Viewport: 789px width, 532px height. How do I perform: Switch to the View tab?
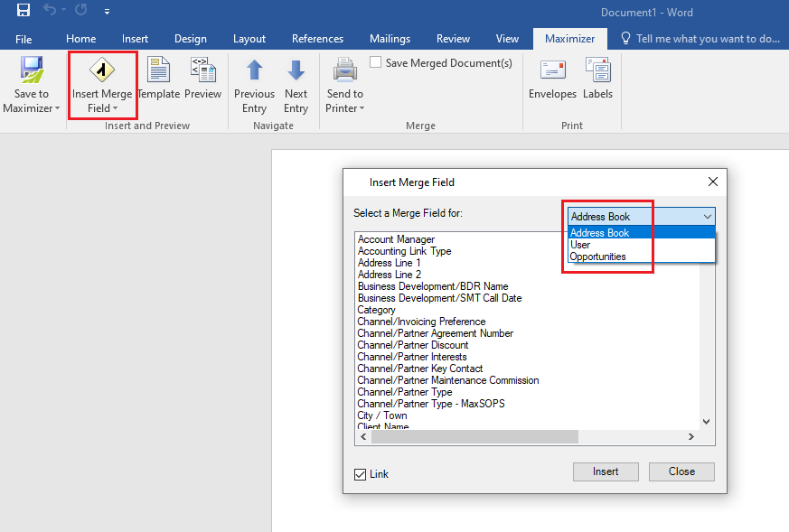pyautogui.click(x=507, y=39)
